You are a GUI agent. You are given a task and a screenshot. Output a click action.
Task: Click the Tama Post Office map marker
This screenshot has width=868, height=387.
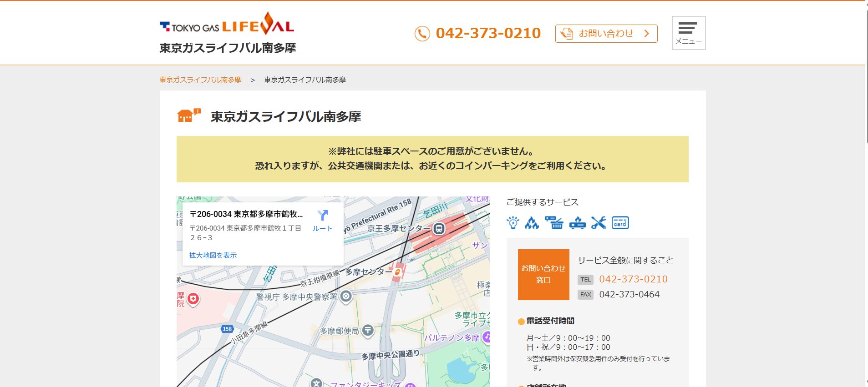[x=368, y=331]
